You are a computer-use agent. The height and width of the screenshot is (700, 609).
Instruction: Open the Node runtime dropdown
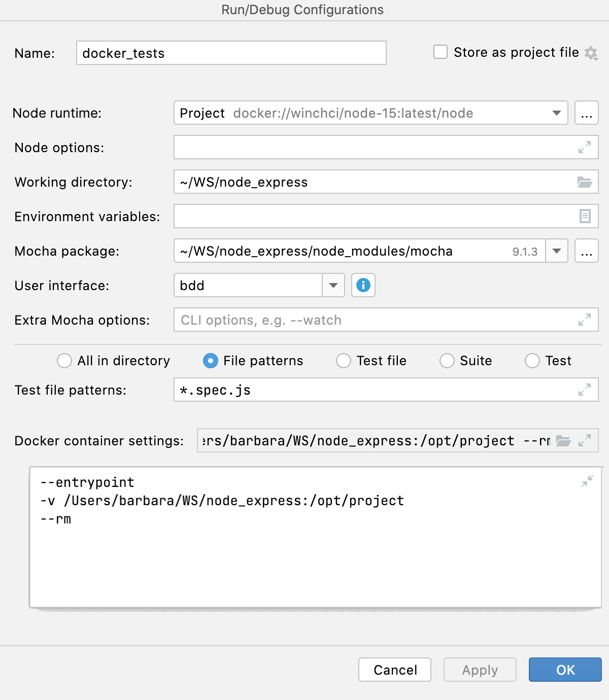coord(557,113)
